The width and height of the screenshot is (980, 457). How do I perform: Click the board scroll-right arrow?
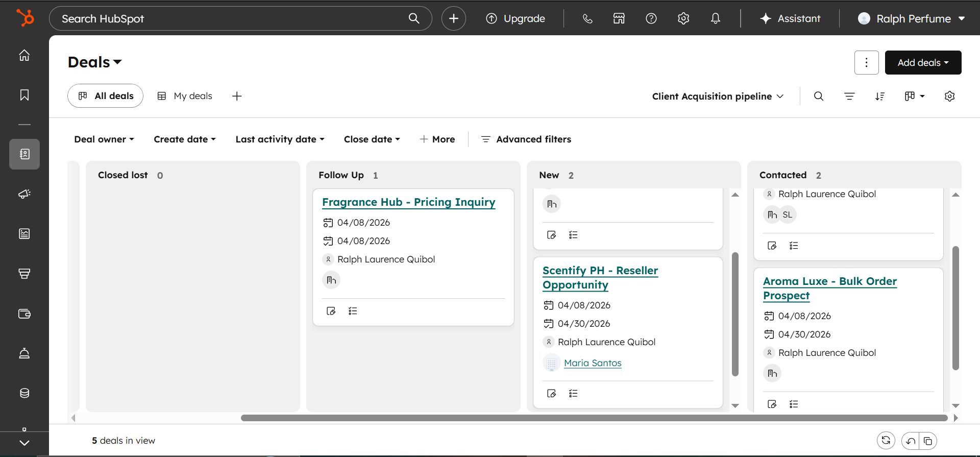[956, 418]
